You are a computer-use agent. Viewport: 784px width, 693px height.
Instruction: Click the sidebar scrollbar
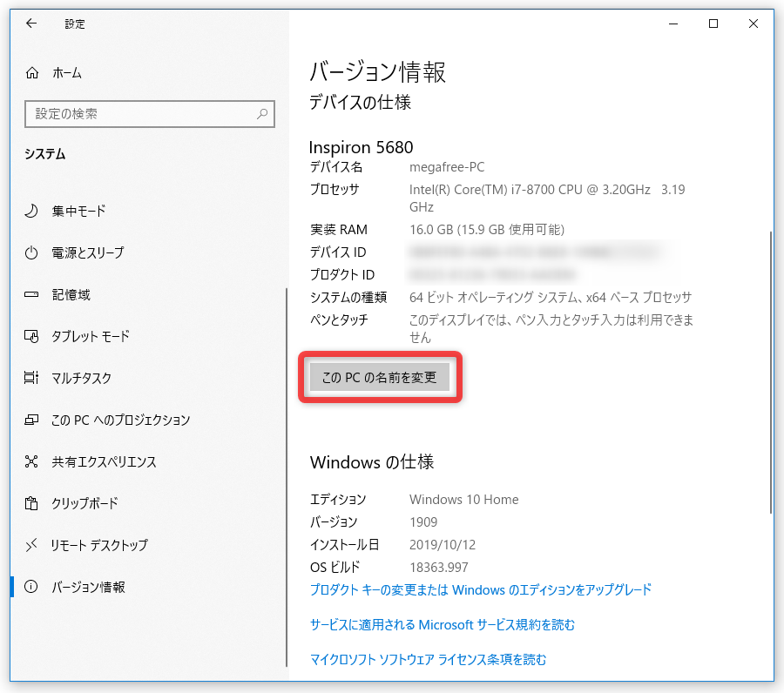pos(287,477)
